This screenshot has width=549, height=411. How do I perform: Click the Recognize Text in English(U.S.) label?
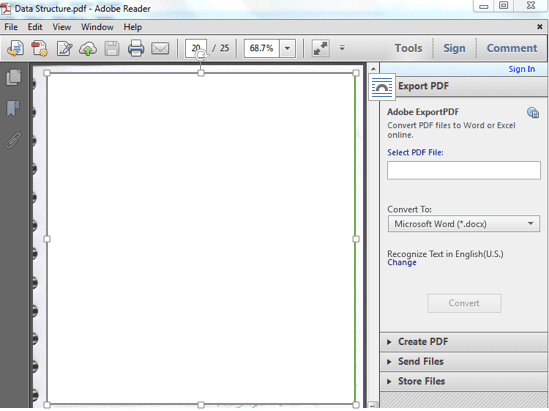pyautogui.click(x=445, y=254)
